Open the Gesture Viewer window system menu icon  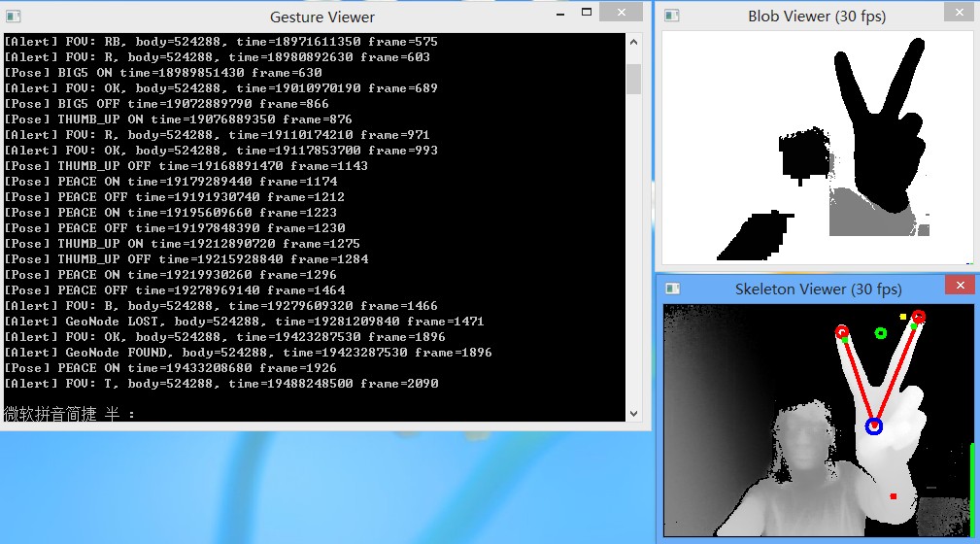point(13,17)
